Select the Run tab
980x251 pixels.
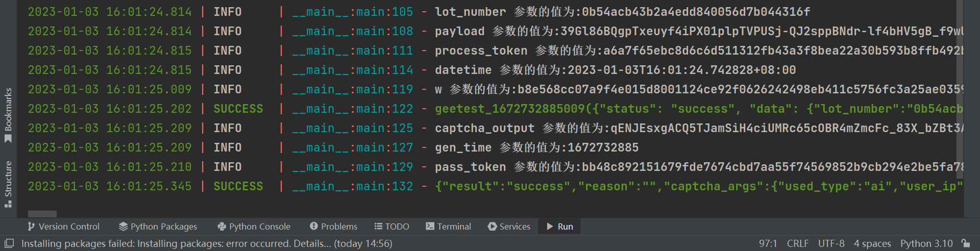pos(560,227)
